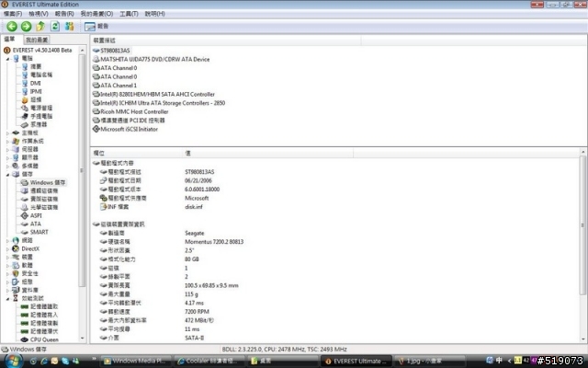Open the 報告(R) menu
The width and height of the screenshot is (588, 368).
click(64, 14)
